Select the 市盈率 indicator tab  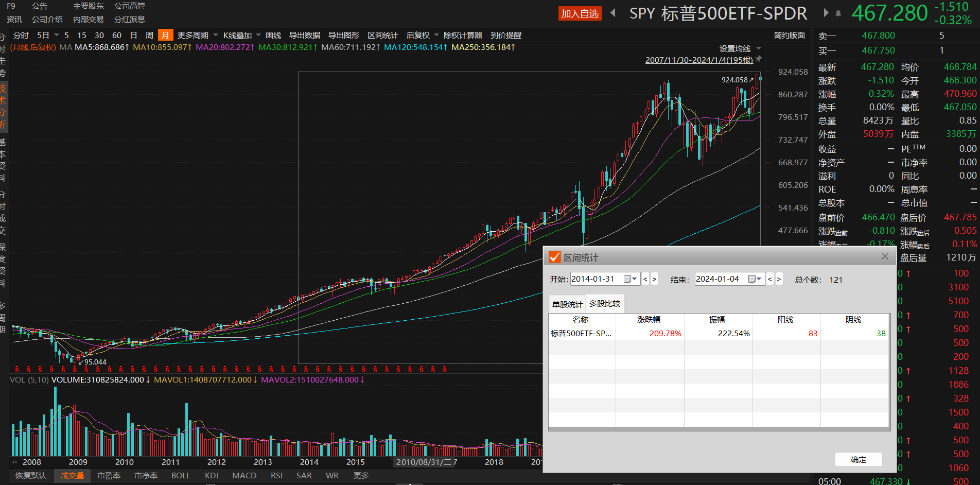pos(109,475)
